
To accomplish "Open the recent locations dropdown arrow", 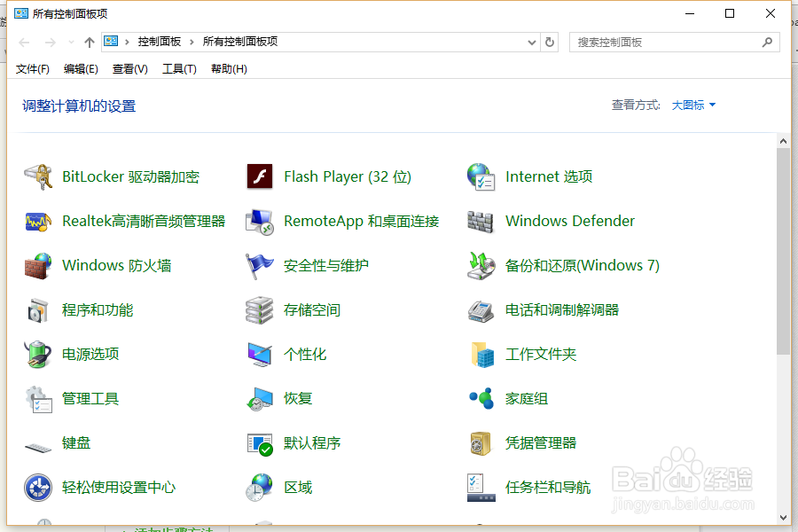I will [71, 43].
